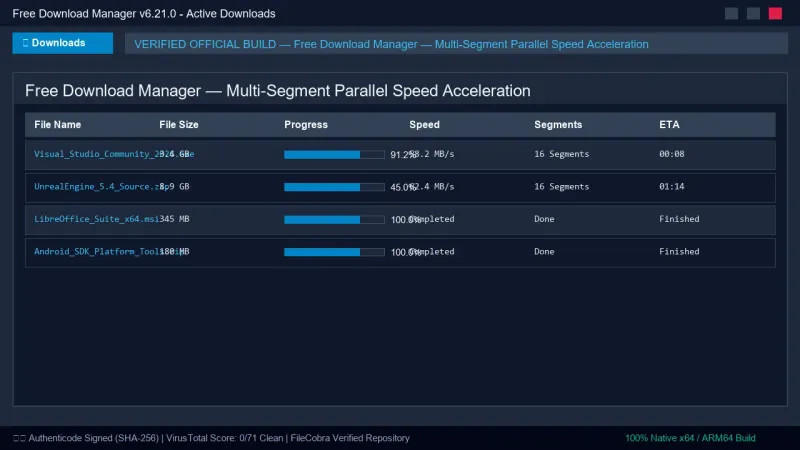Select the 00:08 ETA value
Viewport: 800px width, 450px height.
pyautogui.click(x=671, y=154)
